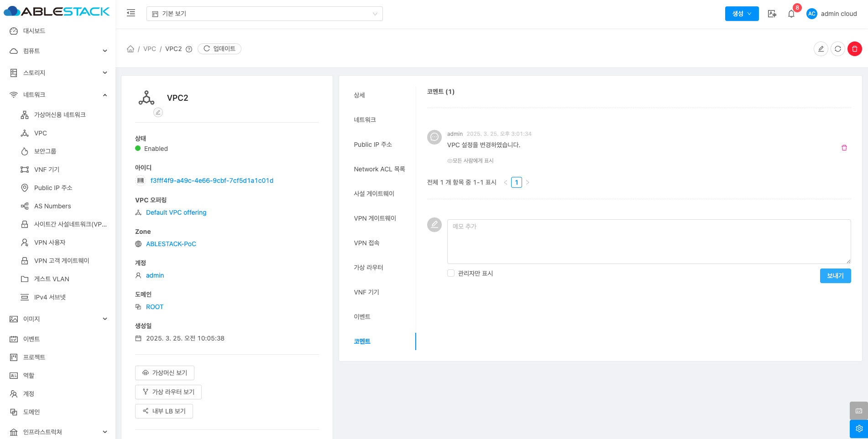The image size is (868, 439).
Task: Select the 가상 라우터 tab
Action: tap(368, 268)
